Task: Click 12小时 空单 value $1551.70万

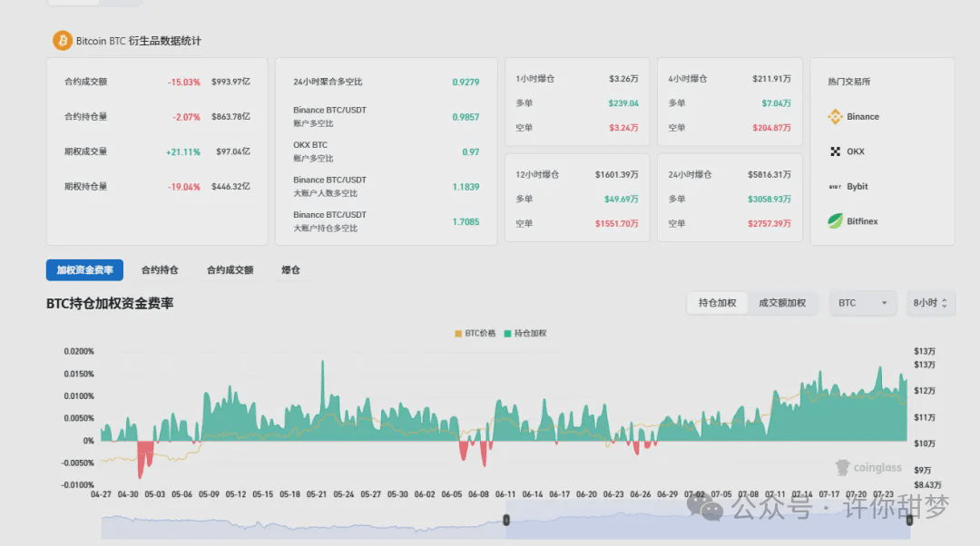Action: 617,223
